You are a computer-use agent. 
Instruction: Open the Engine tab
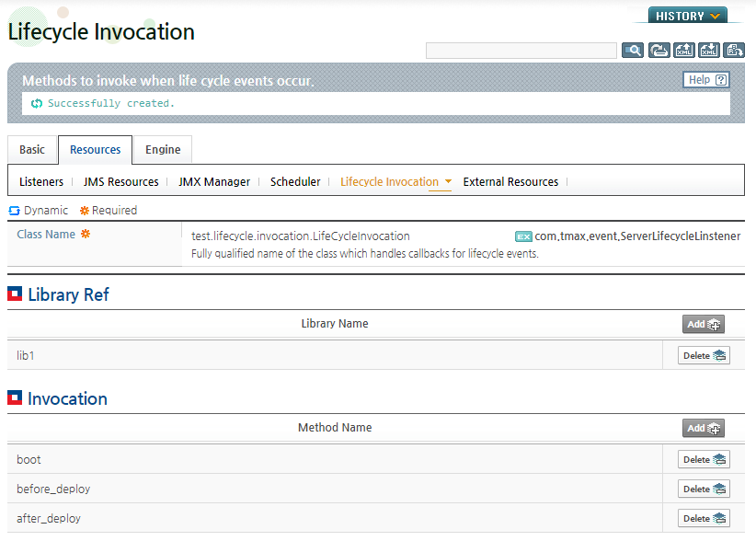tap(163, 149)
